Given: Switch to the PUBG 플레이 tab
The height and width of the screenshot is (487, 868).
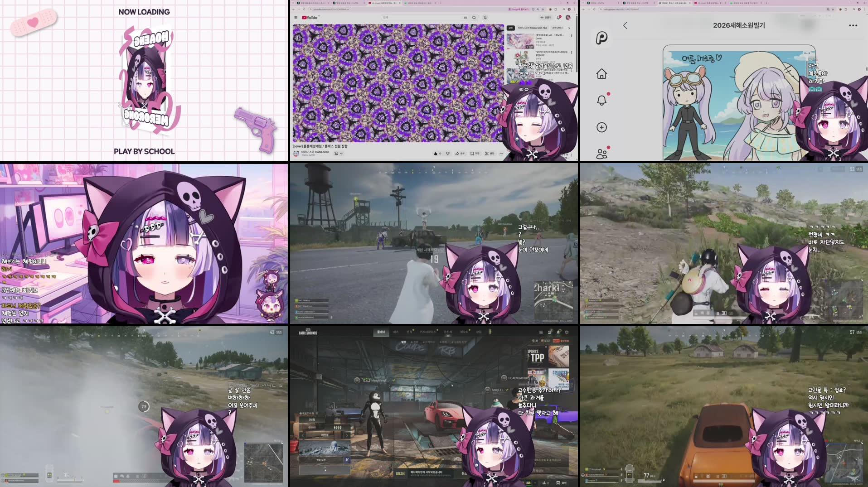Looking at the screenshot, I should point(382,331).
